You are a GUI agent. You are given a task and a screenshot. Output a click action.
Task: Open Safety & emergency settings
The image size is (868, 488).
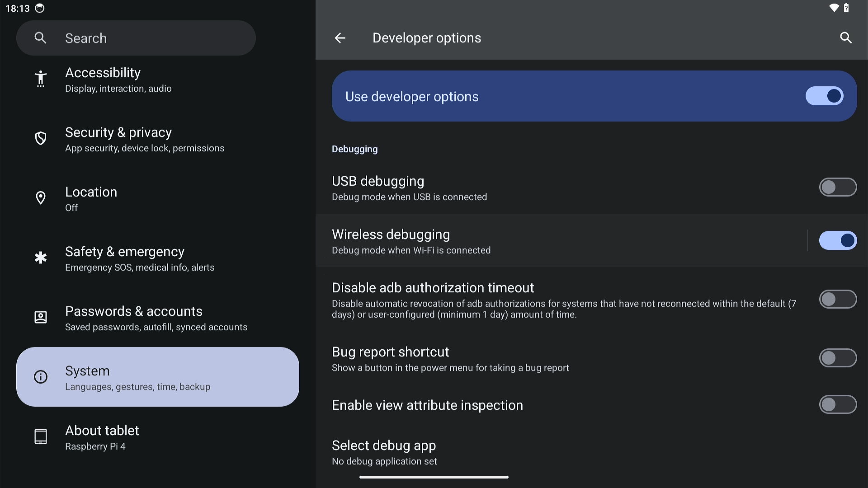[x=158, y=258]
